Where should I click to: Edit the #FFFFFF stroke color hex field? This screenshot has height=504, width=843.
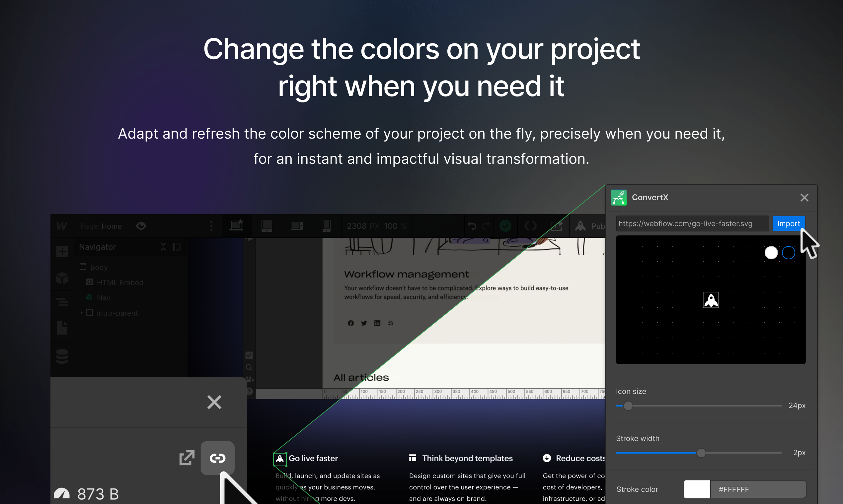pos(758,489)
